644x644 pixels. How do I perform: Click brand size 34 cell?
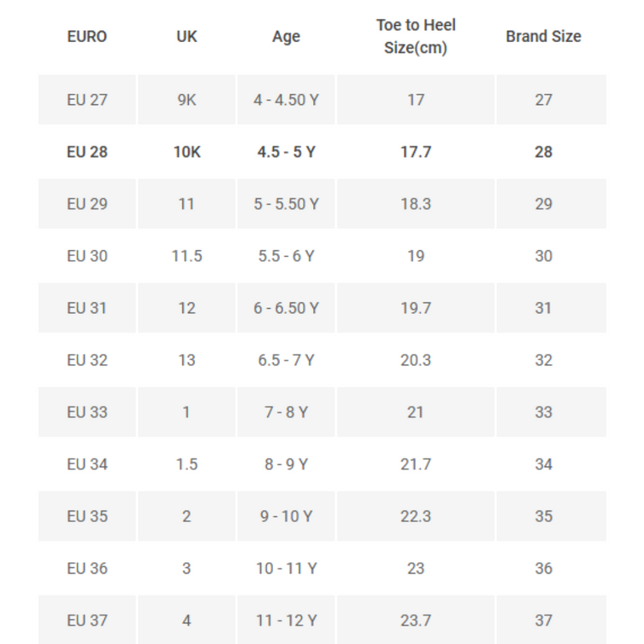pos(543,464)
